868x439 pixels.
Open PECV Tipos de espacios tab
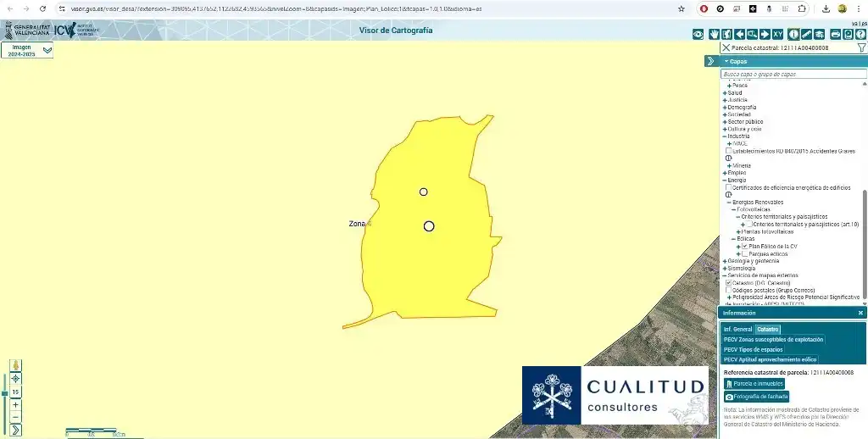(753, 349)
